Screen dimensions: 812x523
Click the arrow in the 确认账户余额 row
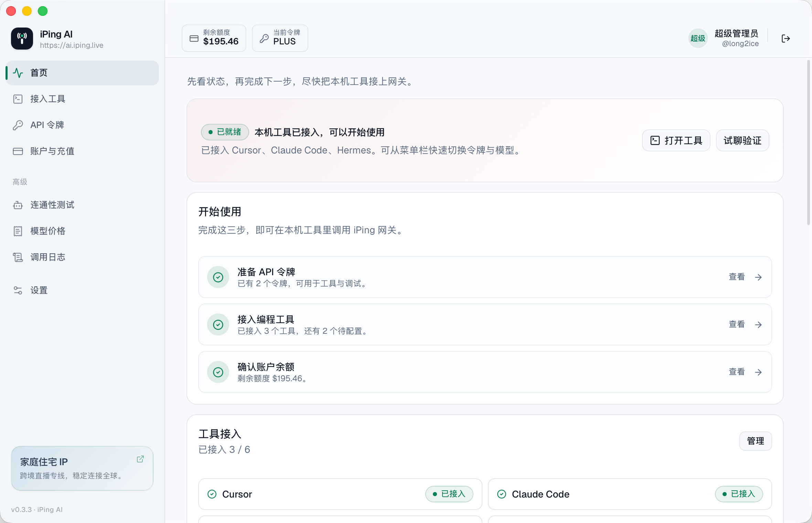759,372
